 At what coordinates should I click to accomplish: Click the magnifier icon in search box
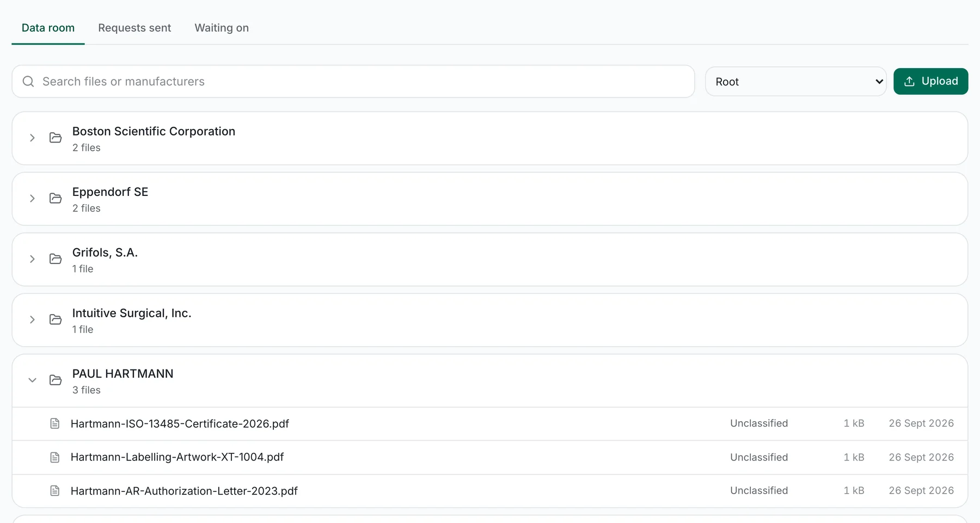pyautogui.click(x=28, y=82)
